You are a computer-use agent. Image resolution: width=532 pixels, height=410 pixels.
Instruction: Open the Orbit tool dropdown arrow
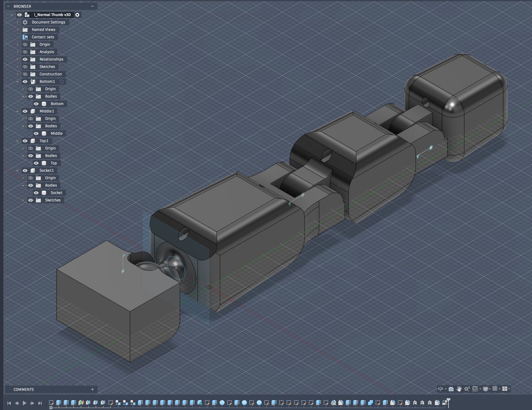(x=445, y=389)
